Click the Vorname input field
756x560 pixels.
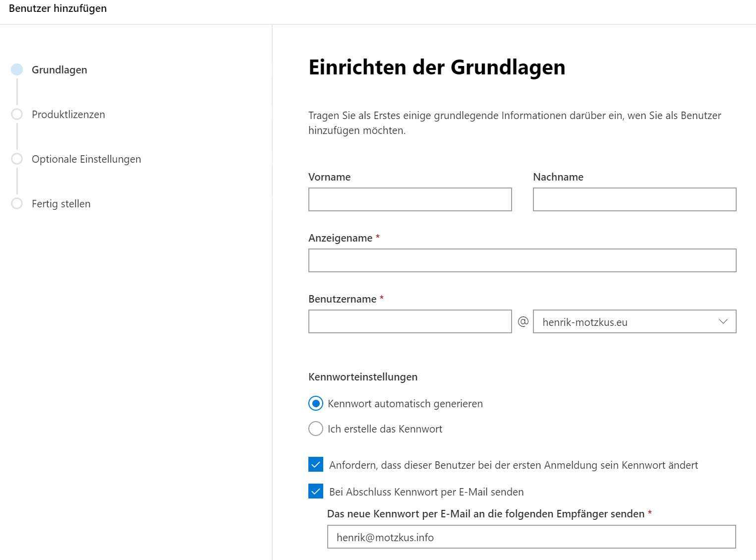(410, 199)
